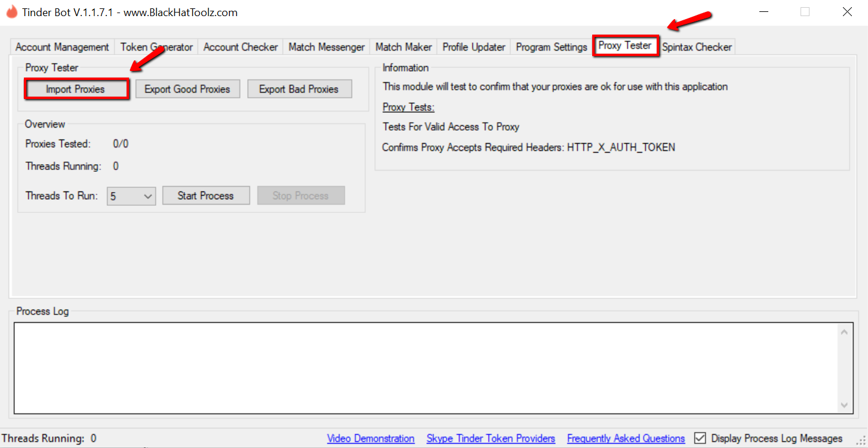The image size is (868, 448).
Task: Click the Threads Running status bar text
Action: tap(50, 438)
